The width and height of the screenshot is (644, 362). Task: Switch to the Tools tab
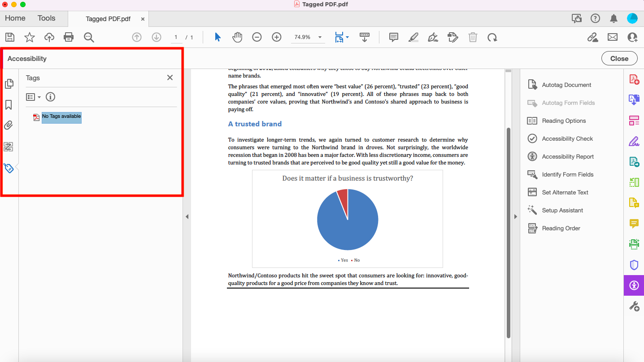coord(46,18)
